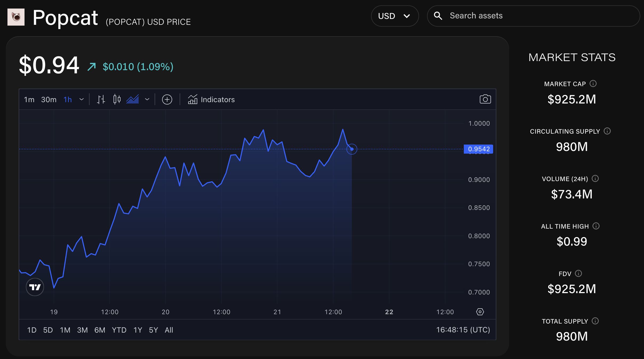
Task: Open the Indicators menu
Action: coord(211,99)
